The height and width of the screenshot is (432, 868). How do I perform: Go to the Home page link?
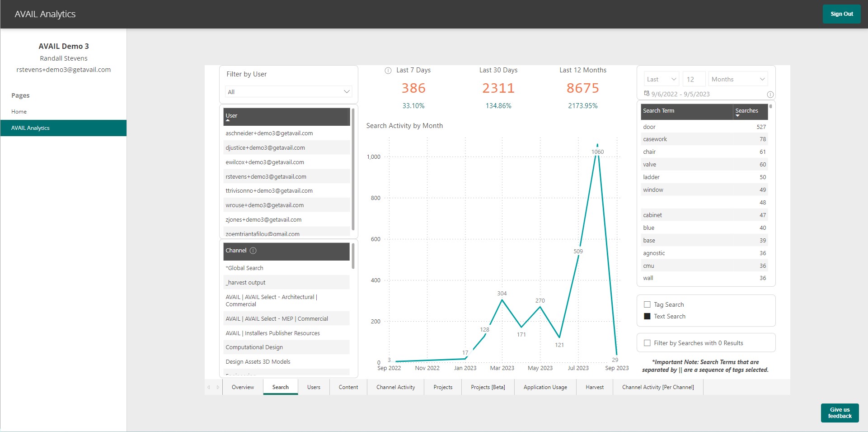click(19, 112)
